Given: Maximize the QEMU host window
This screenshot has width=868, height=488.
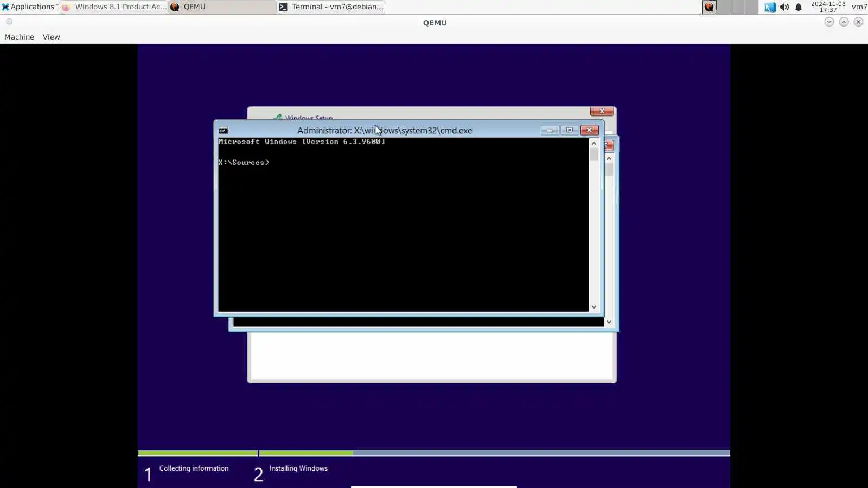Looking at the screenshot, I should click(844, 22).
